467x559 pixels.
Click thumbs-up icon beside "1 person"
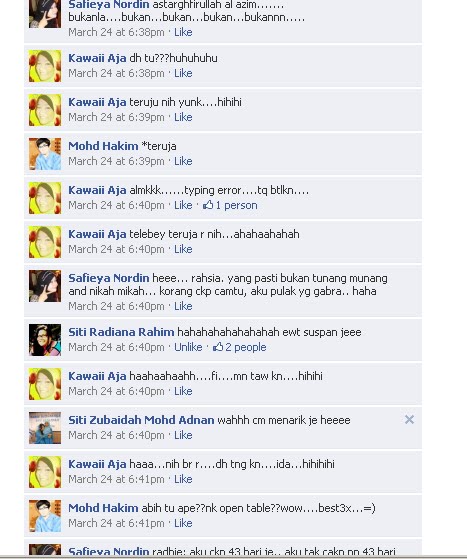point(208,205)
